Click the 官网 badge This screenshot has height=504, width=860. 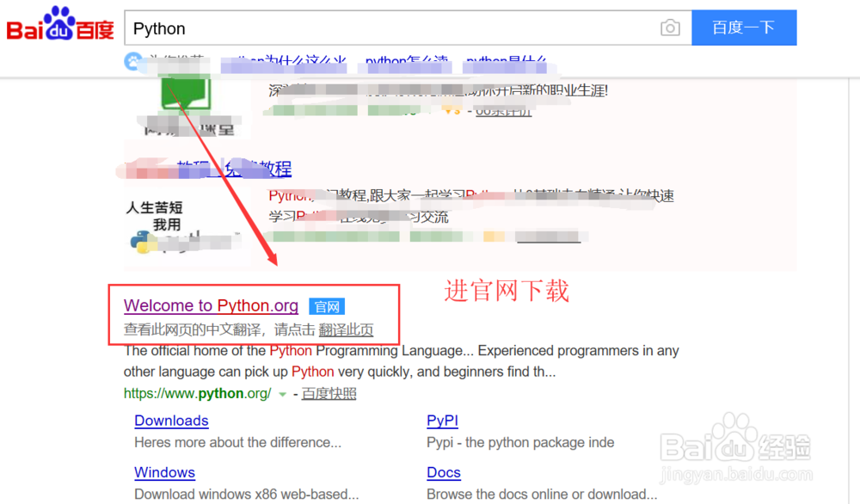(327, 306)
